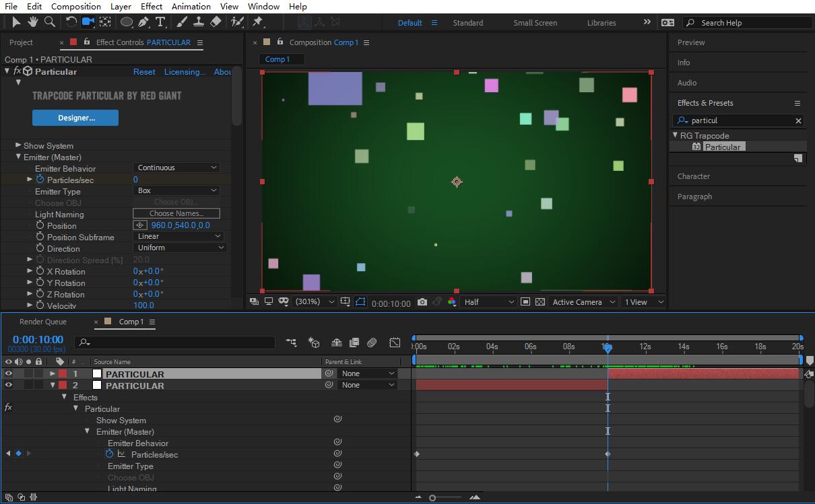The height and width of the screenshot is (504, 815).
Task: Click the Velocity value 100.0
Action: 143,305
